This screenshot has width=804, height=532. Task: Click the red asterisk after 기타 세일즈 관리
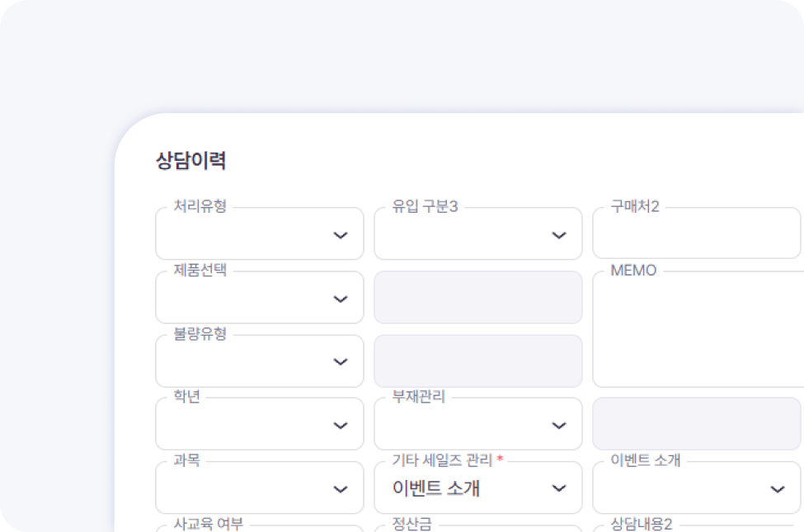point(500,460)
